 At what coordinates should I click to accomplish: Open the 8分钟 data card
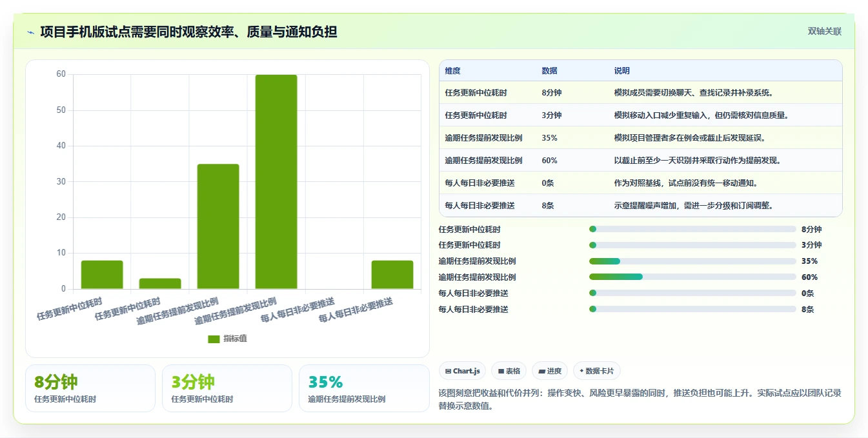(x=90, y=388)
